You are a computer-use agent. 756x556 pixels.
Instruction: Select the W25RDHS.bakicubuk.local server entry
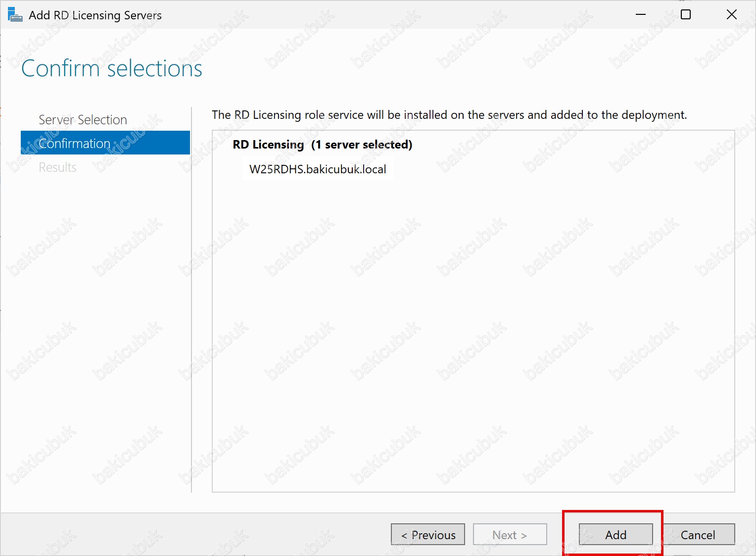[x=318, y=169]
